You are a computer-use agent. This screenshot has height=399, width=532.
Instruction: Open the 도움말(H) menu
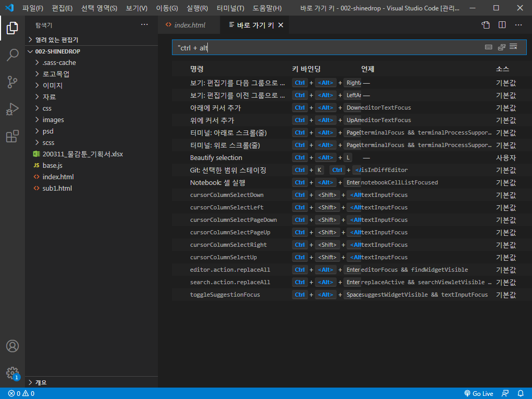[x=267, y=8]
